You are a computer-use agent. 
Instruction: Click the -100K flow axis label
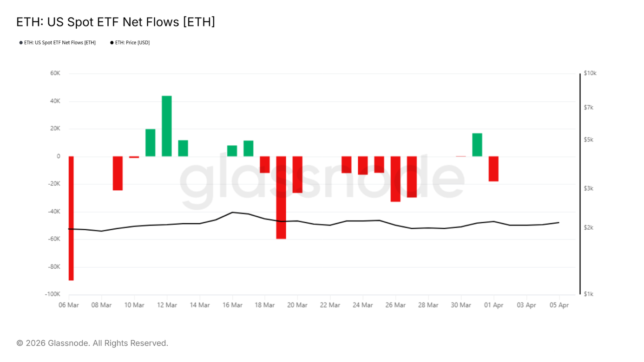pos(53,294)
